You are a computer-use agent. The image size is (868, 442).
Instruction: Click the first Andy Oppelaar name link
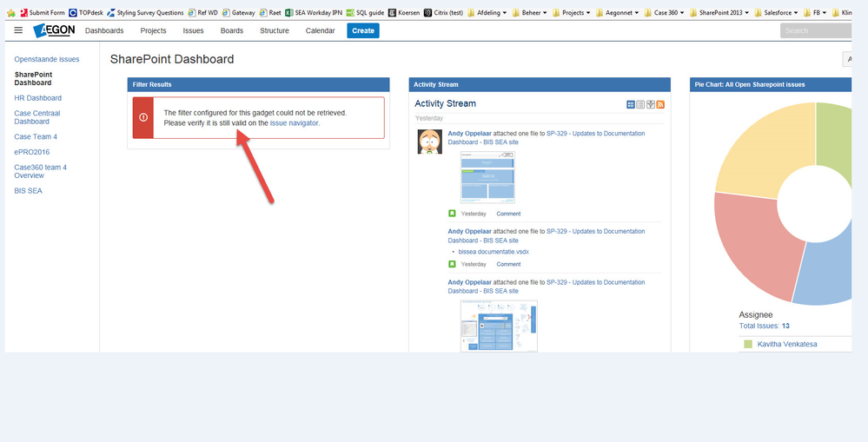click(x=469, y=134)
